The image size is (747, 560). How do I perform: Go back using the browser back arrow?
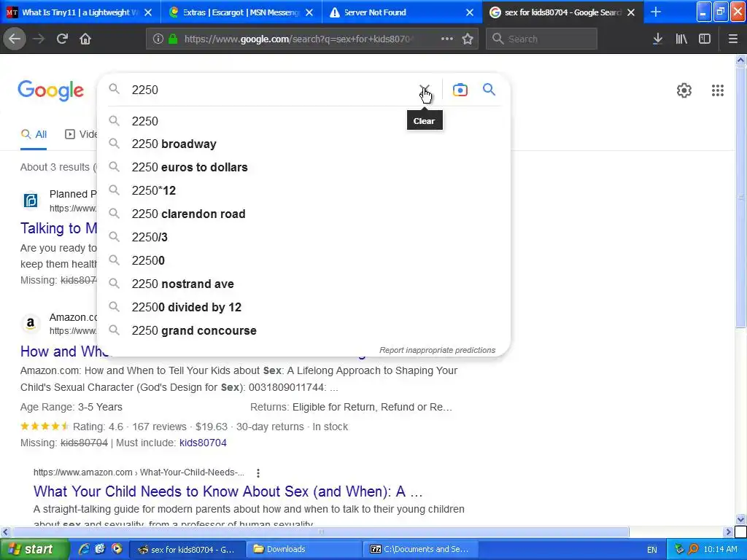(15, 39)
